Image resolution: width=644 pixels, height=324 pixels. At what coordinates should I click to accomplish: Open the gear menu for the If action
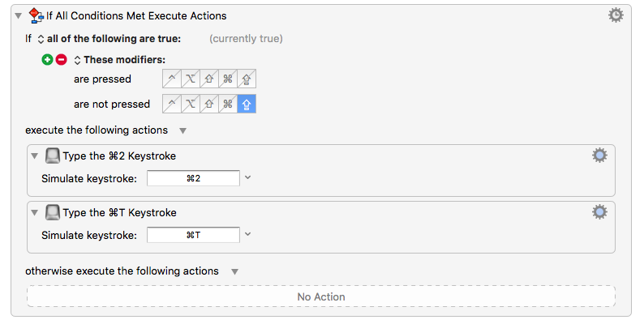click(x=616, y=15)
